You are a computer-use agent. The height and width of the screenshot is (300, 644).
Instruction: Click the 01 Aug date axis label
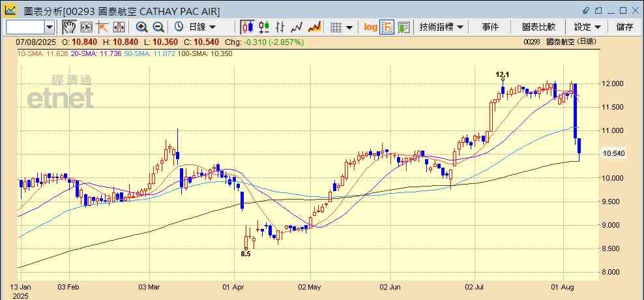click(x=563, y=287)
